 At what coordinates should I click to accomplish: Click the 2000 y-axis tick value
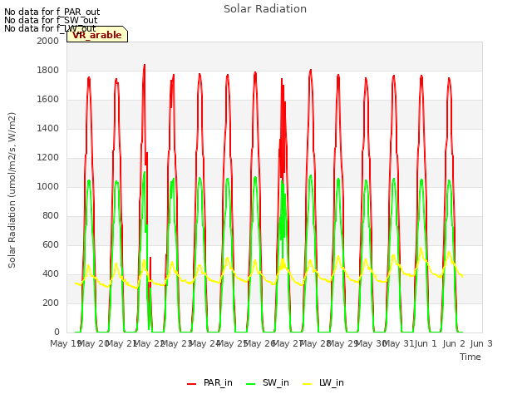(48, 41)
